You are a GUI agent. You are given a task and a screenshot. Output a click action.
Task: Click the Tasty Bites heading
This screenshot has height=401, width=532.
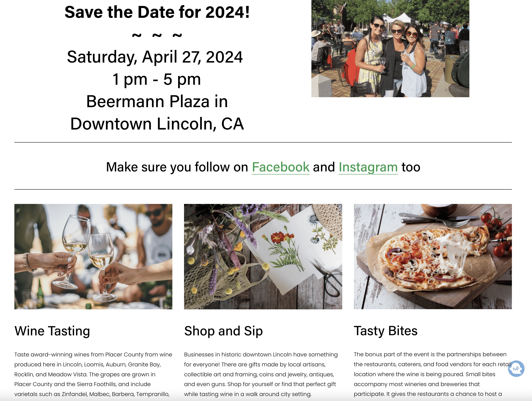[x=385, y=331]
